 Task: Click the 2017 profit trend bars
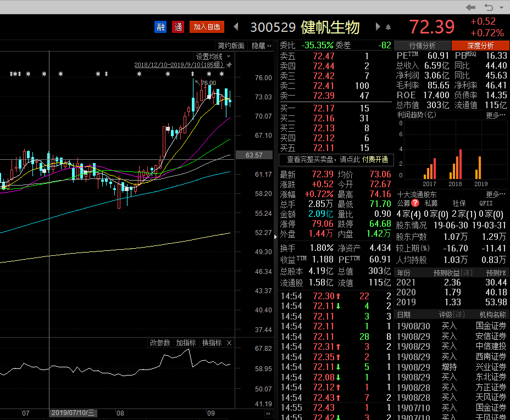coord(430,169)
